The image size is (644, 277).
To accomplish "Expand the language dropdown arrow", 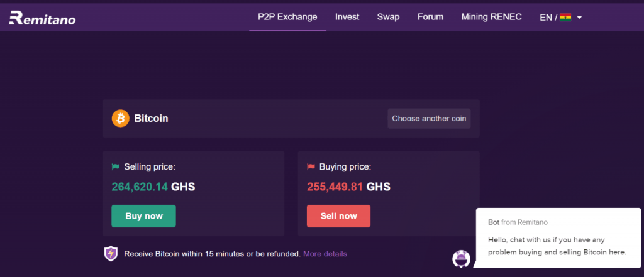I will (579, 18).
